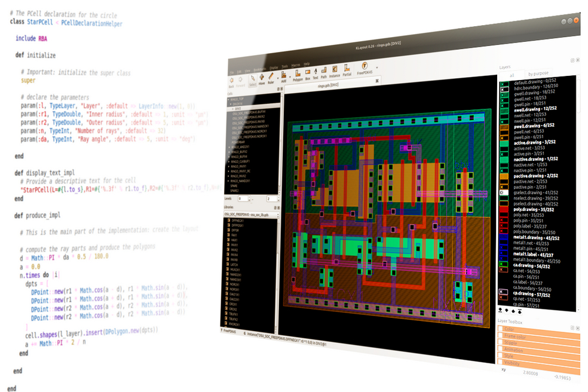This screenshot has height=392, width=588.
Task: Expand the Color section in Layer Toolbox
Action: pos(538,331)
